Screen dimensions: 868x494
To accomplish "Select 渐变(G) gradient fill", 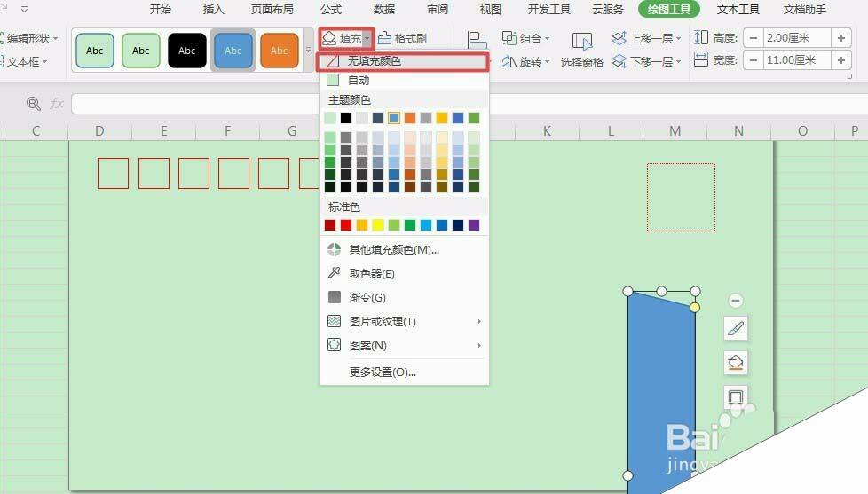I will click(x=402, y=298).
